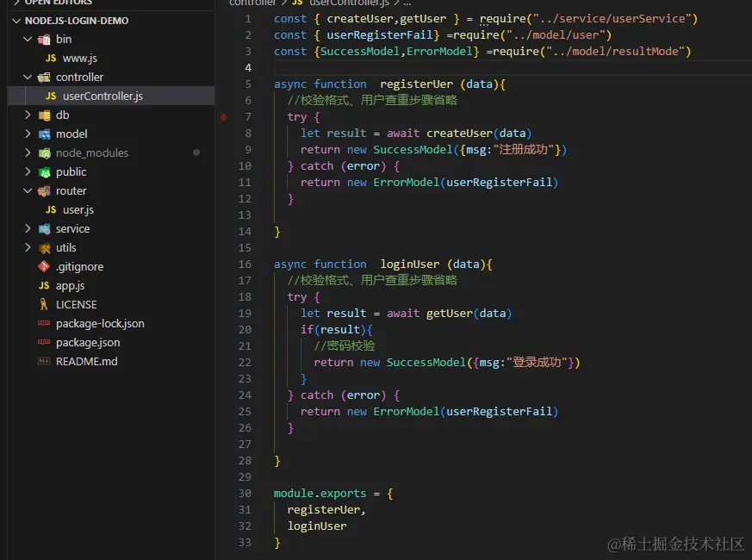
Task: Open user.js under router folder
Action: (78, 209)
